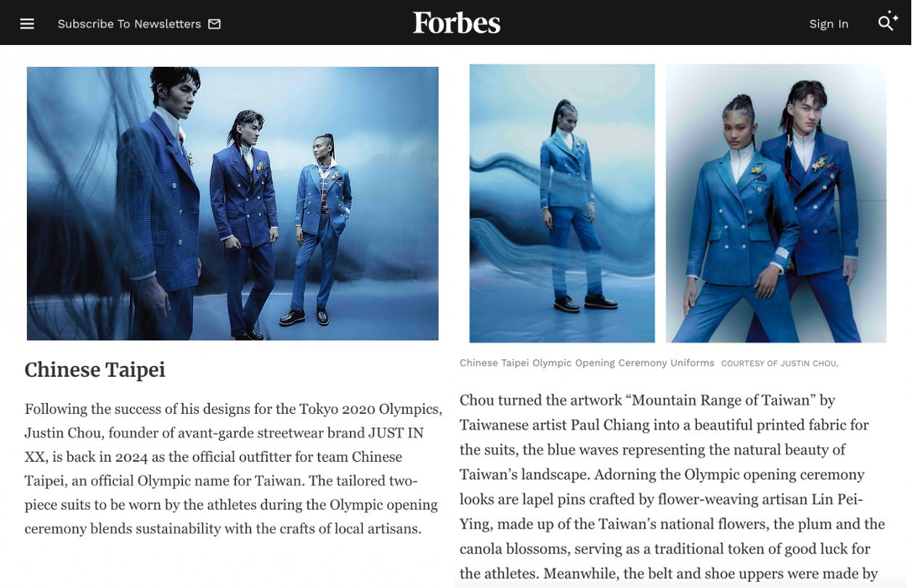This screenshot has height=588, width=912.
Task: Click the COURTESY OF JUSTIN CHOU credit
Action: pos(780,364)
